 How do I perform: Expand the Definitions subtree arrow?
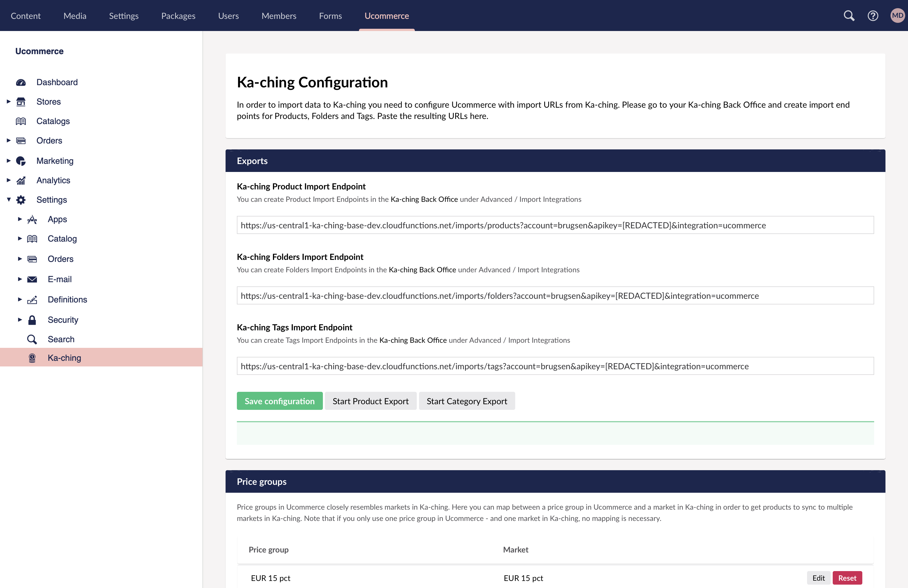pyautogui.click(x=20, y=299)
